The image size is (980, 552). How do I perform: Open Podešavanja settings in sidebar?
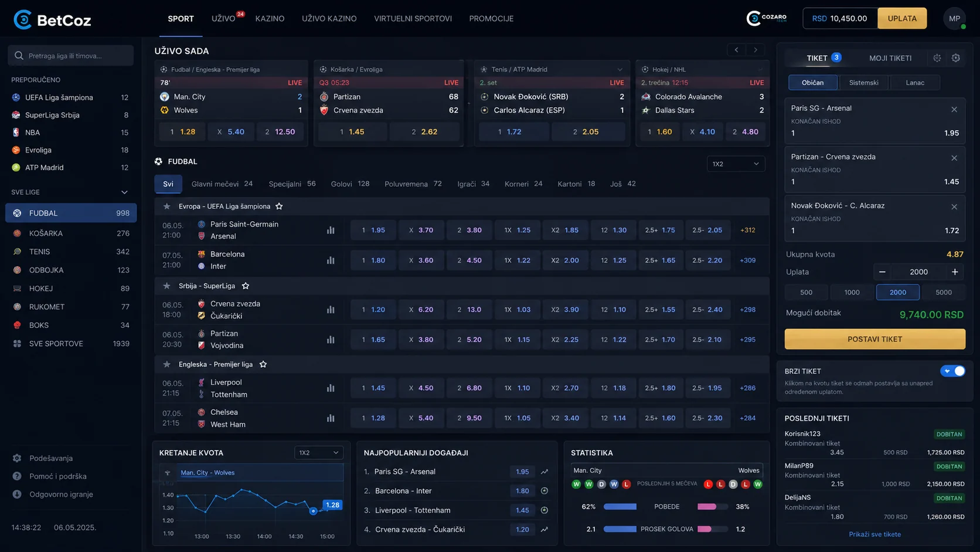point(50,458)
